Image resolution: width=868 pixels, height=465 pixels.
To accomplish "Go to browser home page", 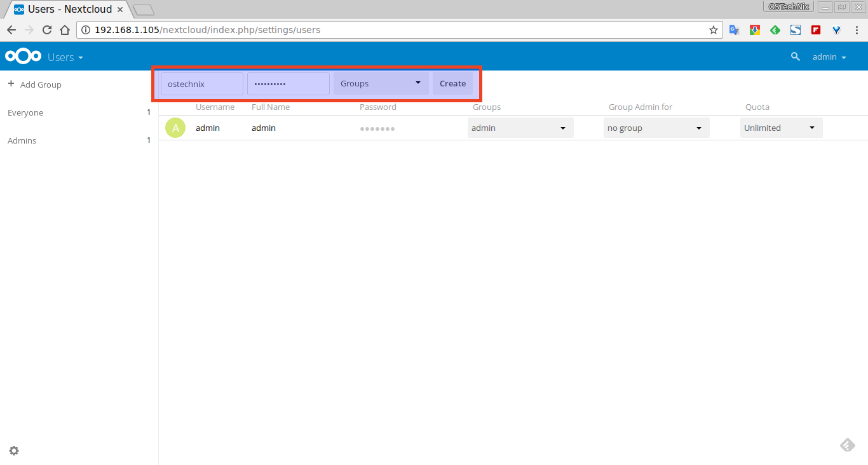I will click(x=64, y=30).
